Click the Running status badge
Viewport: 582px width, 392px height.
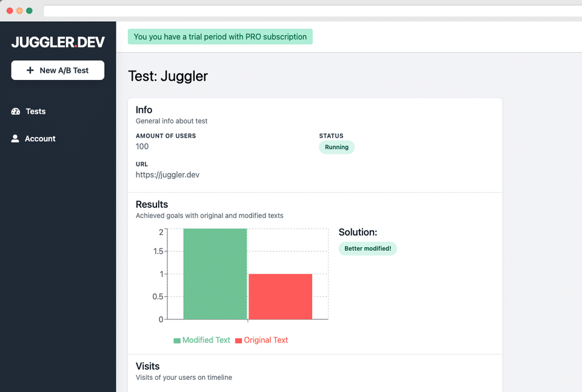[x=336, y=147]
